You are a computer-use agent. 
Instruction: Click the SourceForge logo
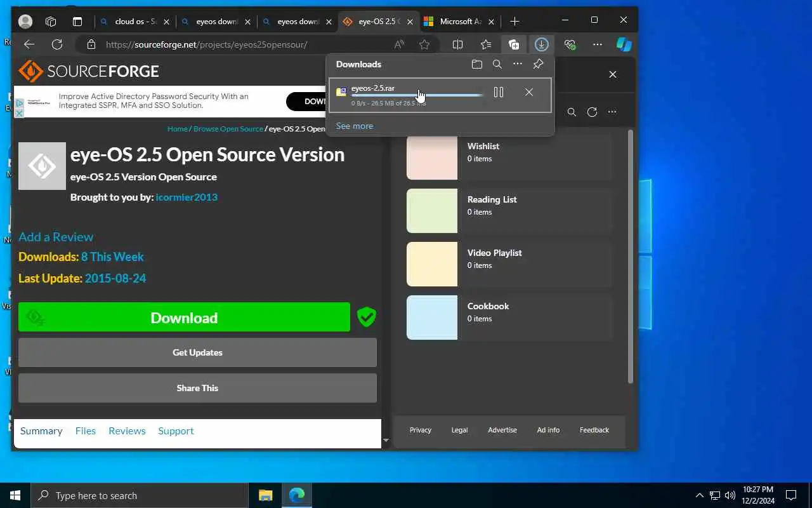(89, 71)
